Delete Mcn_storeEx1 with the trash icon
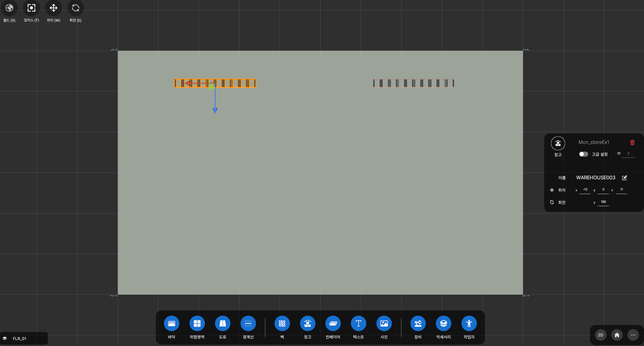 (632, 142)
